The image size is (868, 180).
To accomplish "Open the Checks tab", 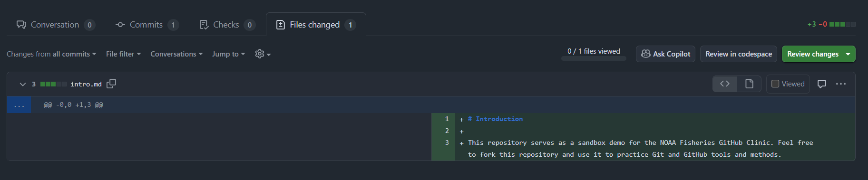I will (x=227, y=25).
